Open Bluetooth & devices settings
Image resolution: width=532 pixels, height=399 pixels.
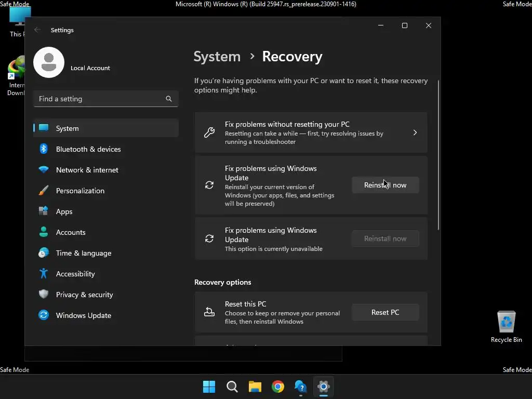tap(106, 149)
